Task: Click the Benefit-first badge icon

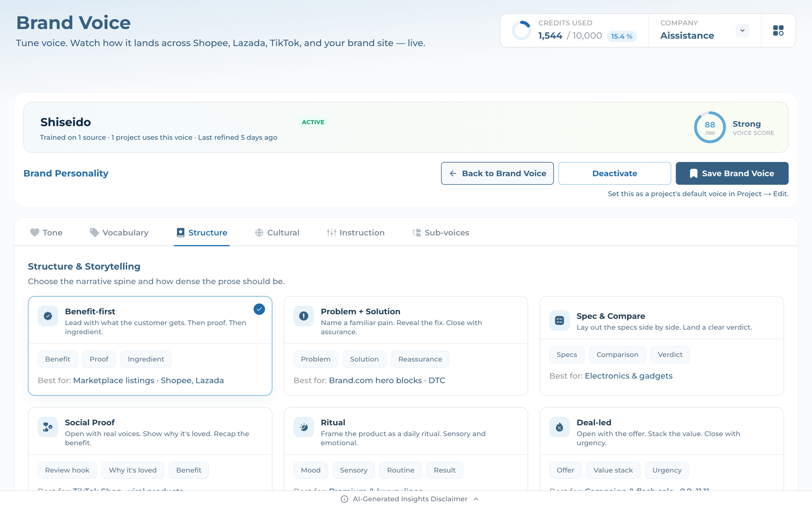Action: tap(48, 316)
